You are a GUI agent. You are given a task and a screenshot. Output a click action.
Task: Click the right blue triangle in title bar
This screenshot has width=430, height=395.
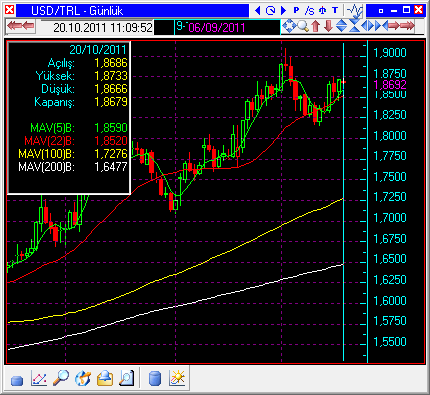tap(284, 10)
